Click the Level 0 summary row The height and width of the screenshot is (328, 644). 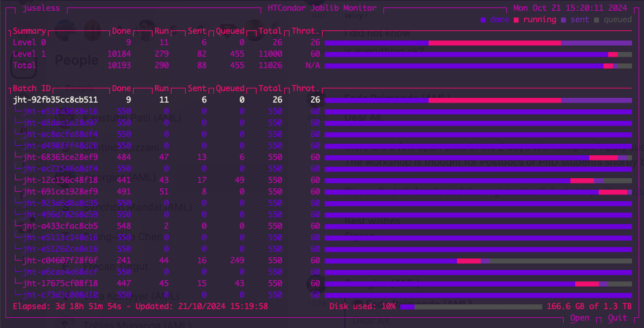[x=30, y=43]
